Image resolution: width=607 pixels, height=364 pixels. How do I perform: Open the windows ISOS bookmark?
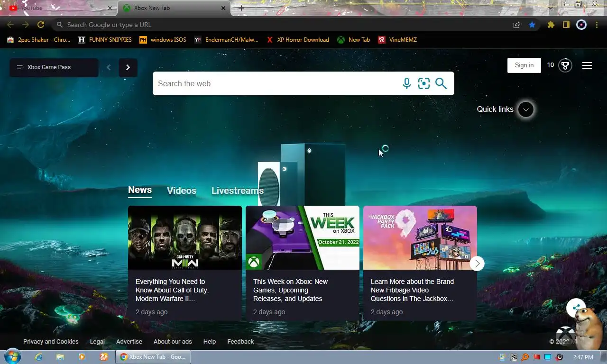click(163, 40)
